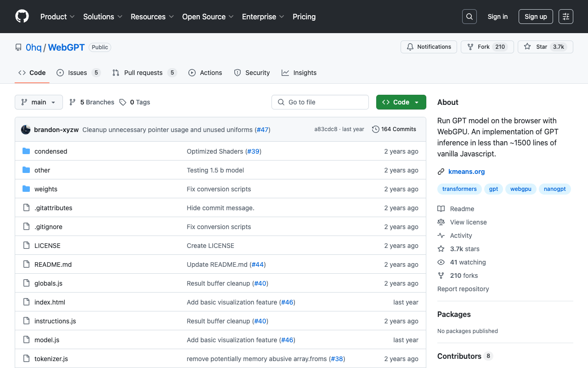Open the index.html file
Image resolution: width=588 pixels, height=368 pixels.
pos(50,302)
